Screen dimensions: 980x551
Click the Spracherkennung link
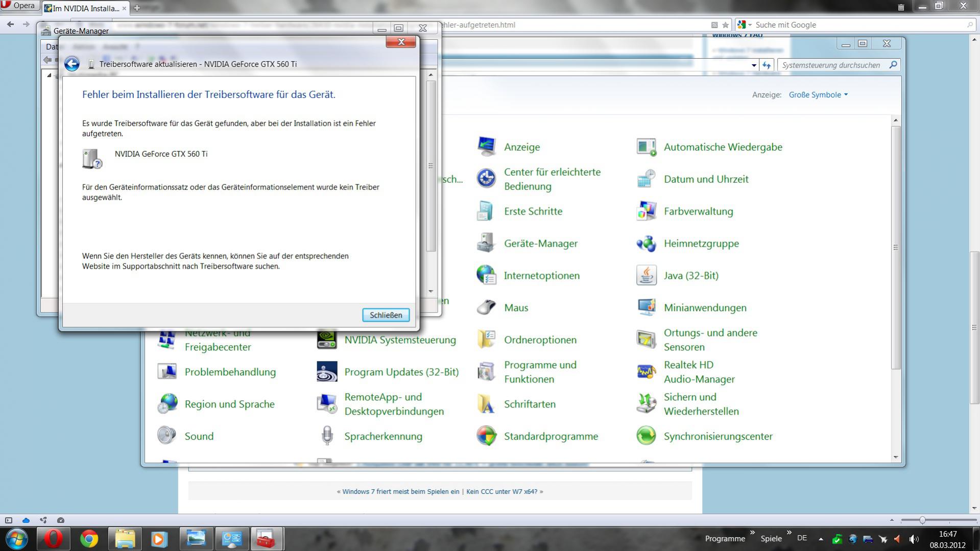[x=384, y=437]
